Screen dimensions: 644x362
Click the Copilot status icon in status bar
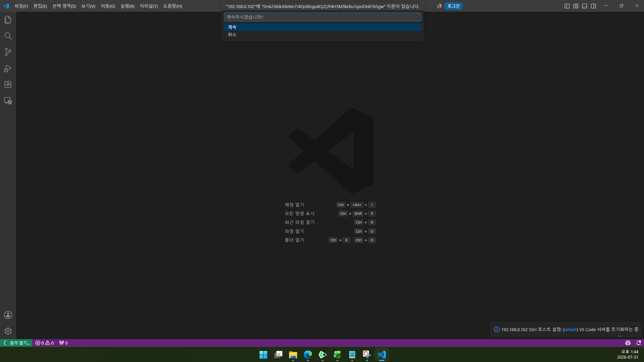coord(628,343)
